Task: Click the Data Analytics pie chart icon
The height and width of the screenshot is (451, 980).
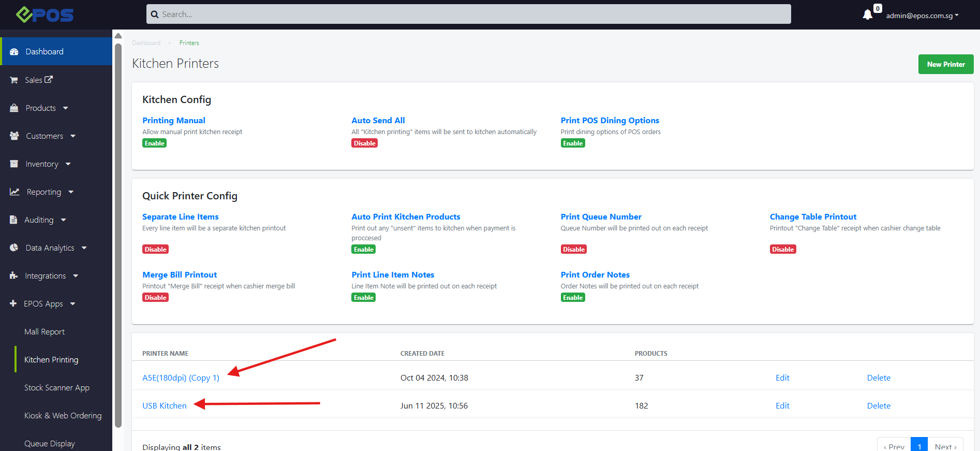Action: 14,248
